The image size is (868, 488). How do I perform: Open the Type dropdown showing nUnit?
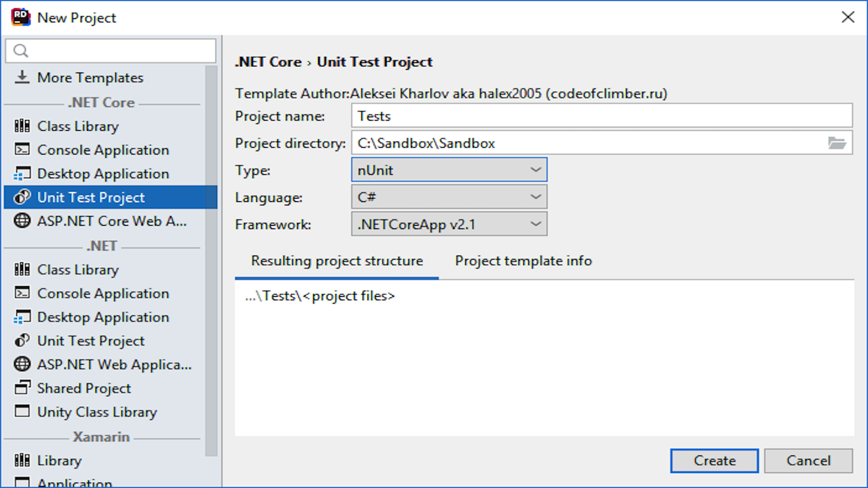point(449,170)
